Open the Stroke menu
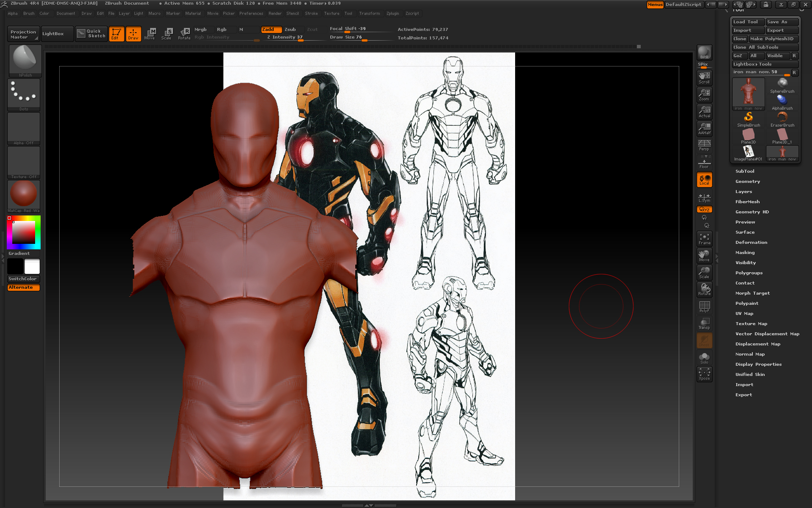Viewport: 812px width, 508px height. pyautogui.click(x=311, y=14)
